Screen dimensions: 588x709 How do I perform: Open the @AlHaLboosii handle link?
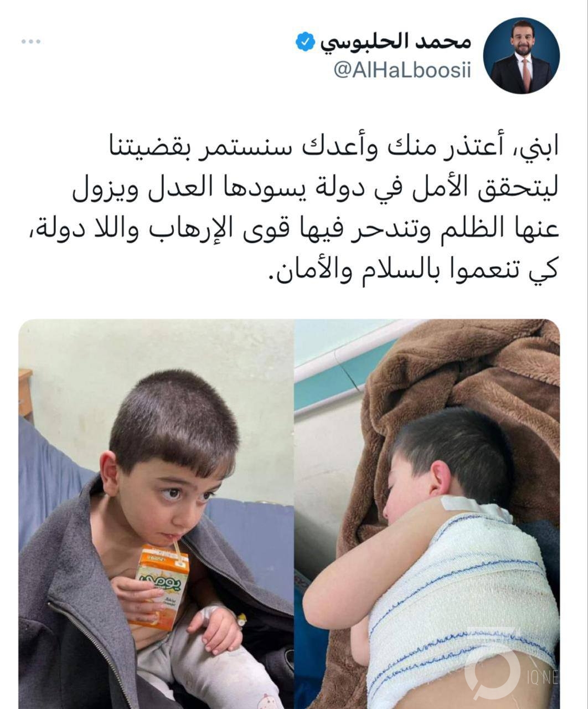tap(402, 71)
